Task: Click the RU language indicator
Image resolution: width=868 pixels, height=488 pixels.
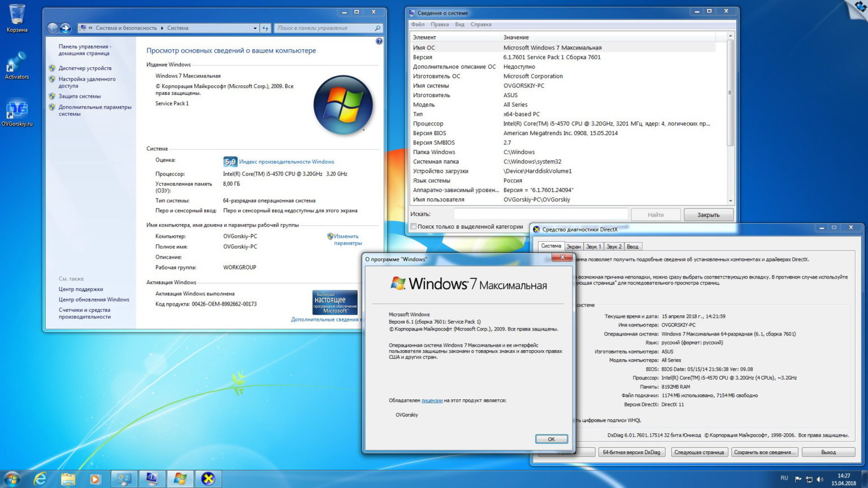Action: (x=784, y=478)
